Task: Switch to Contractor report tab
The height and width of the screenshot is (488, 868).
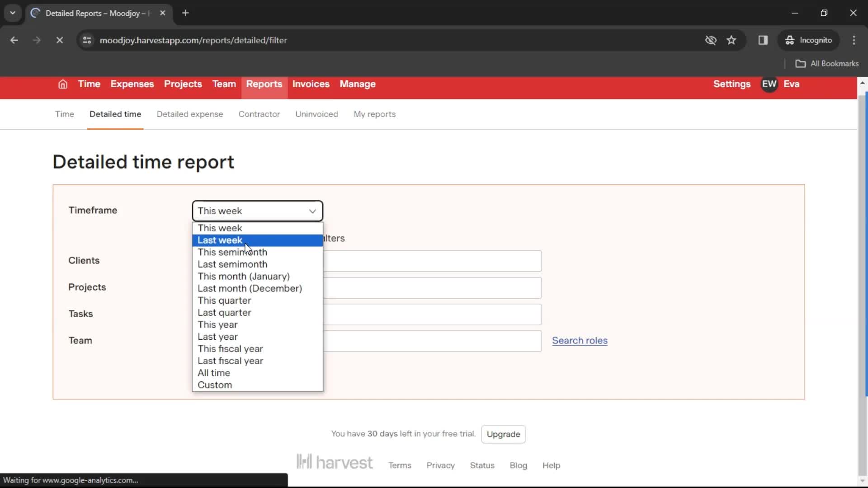Action: point(259,114)
